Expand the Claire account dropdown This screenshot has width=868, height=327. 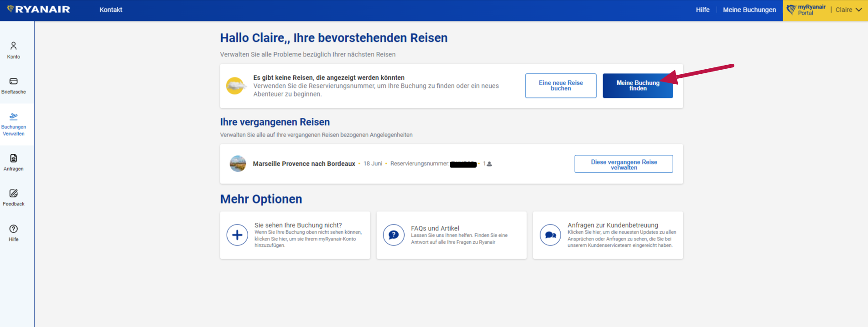pyautogui.click(x=848, y=10)
